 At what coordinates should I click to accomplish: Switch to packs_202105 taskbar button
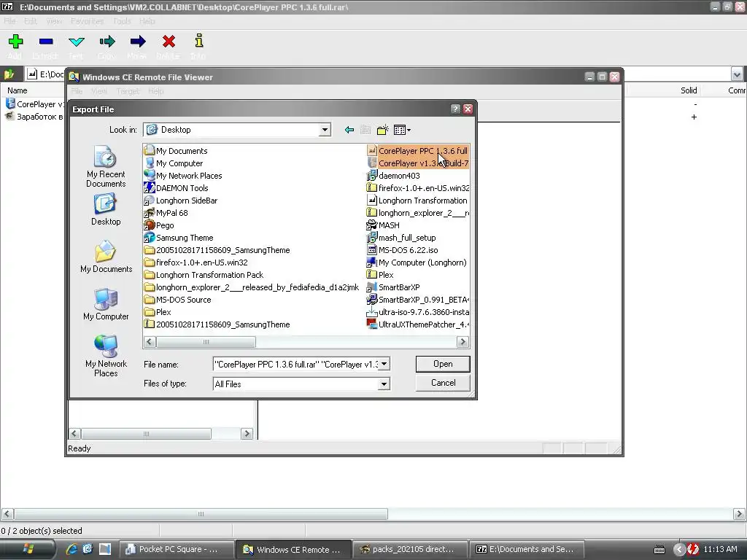[x=411, y=549]
